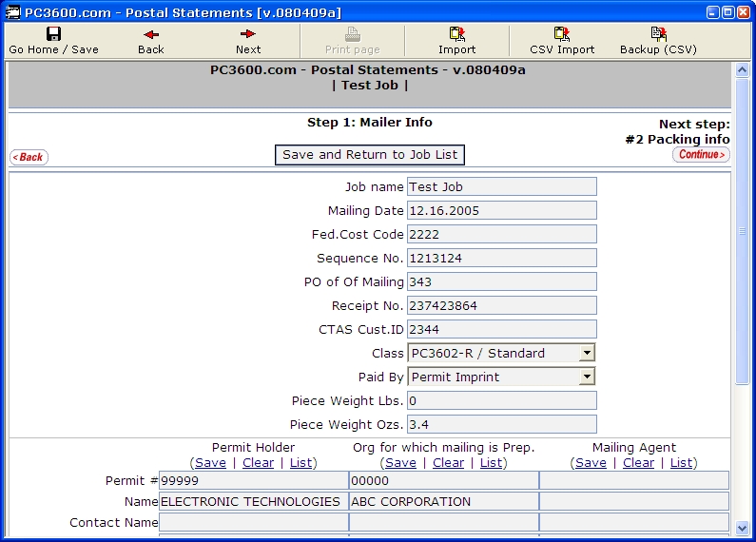The height and width of the screenshot is (542, 756).
Task: Click Save link under Mailing Agent
Action: pos(591,463)
